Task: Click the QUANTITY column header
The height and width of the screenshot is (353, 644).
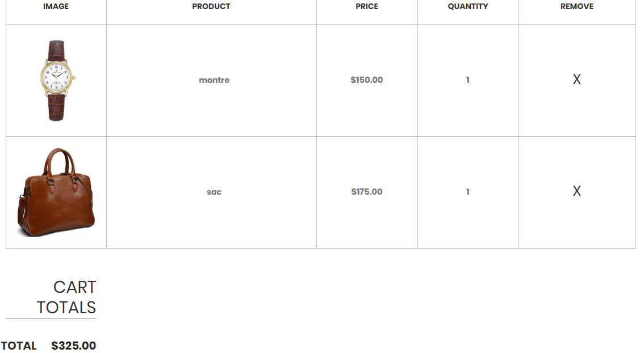Action: pos(468,7)
